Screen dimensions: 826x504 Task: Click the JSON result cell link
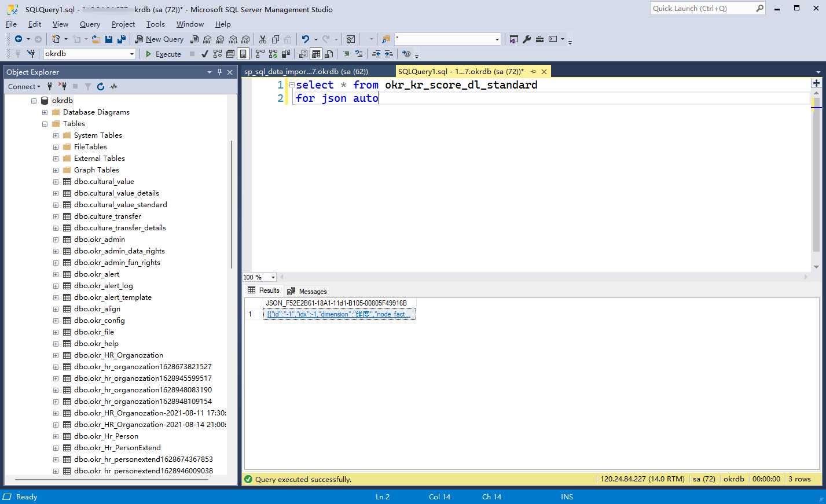339,314
